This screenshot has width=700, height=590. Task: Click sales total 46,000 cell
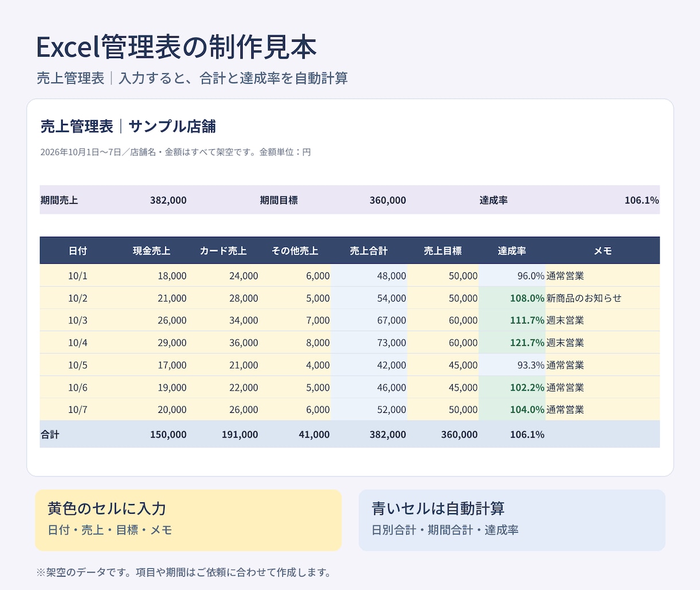tap(369, 388)
